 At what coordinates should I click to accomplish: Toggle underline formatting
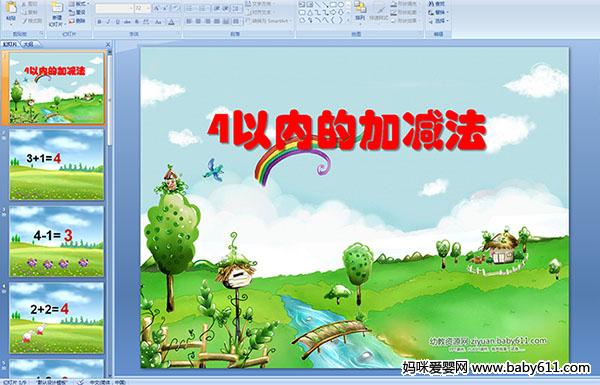tap(117, 22)
